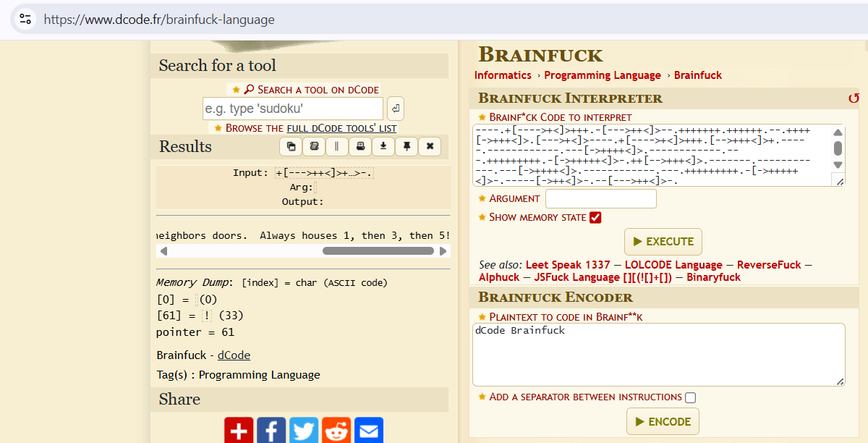Select the barcode icon in the Results toolbar
Viewport: 868px width, 443px height.
tap(337, 146)
